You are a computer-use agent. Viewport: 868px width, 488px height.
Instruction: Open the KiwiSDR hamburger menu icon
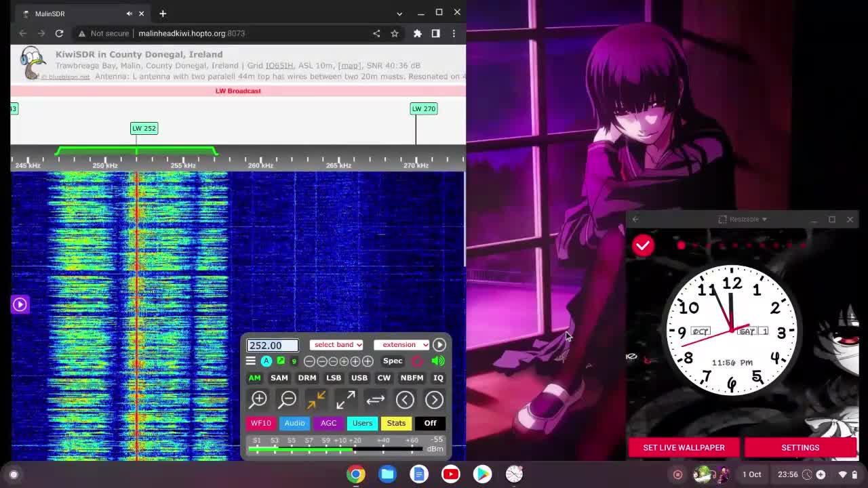(x=251, y=361)
